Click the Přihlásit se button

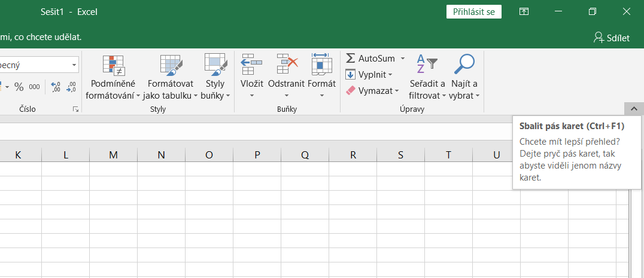[474, 12]
